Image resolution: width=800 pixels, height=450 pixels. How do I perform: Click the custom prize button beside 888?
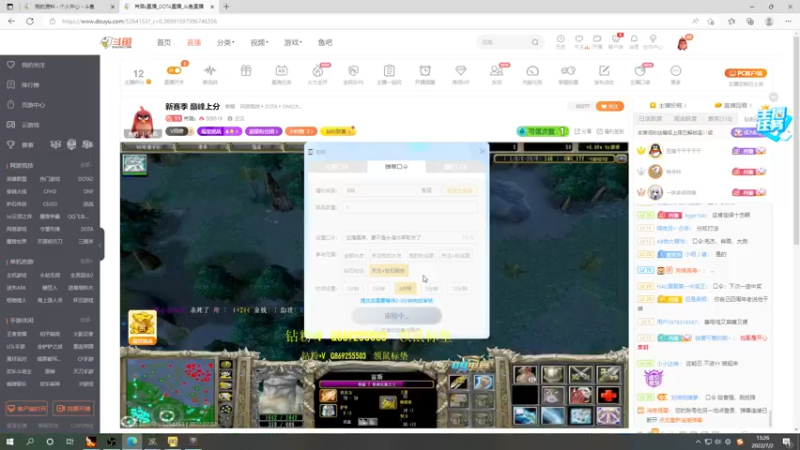tap(460, 190)
